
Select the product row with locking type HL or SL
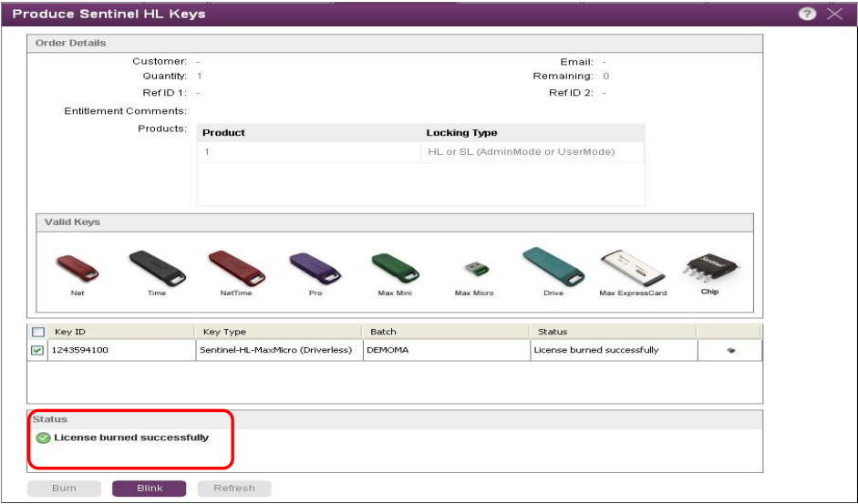(x=420, y=151)
